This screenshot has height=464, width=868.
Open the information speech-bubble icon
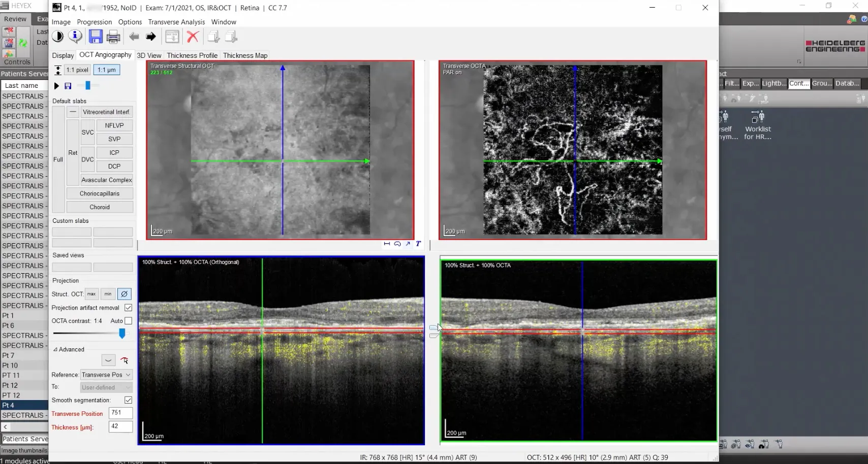[x=75, y=37]
